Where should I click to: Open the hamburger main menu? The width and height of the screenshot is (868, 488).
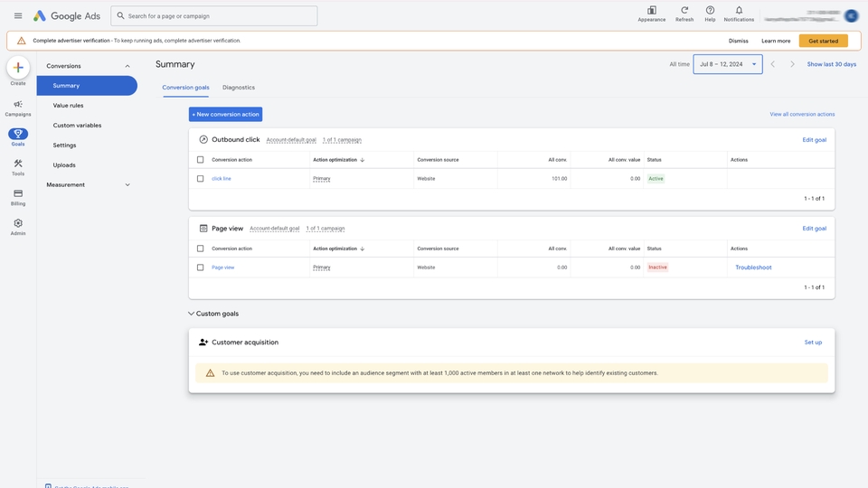[x=18, y=15]
